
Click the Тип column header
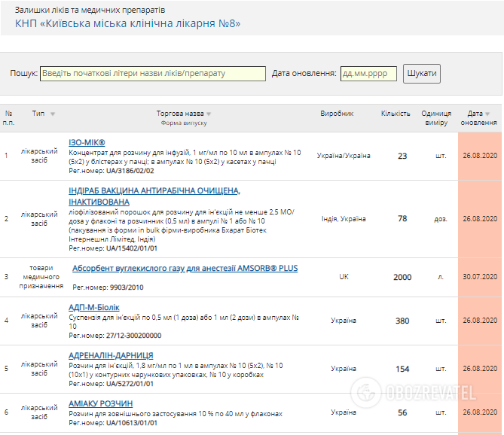(x=38, y=114)
